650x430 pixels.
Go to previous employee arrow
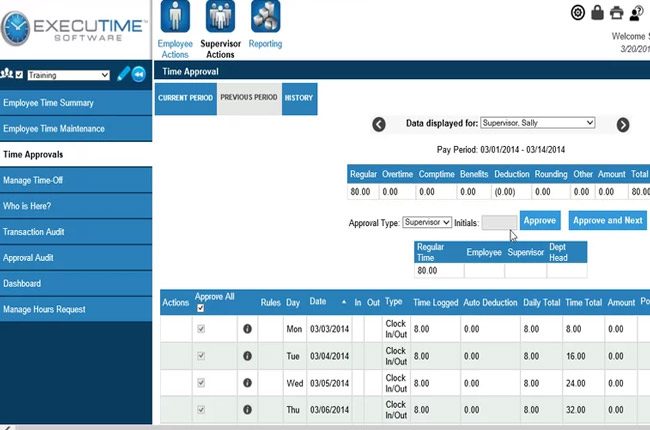379,124
